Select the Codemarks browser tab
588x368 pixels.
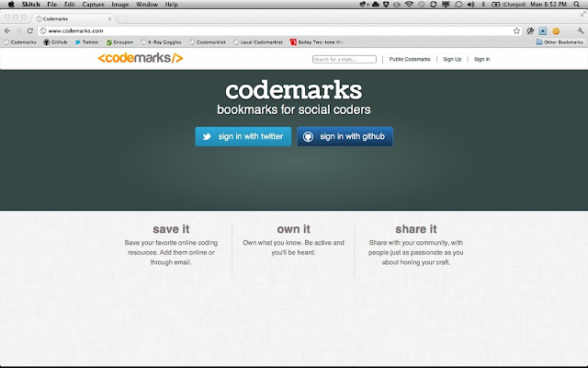[73, 18]
